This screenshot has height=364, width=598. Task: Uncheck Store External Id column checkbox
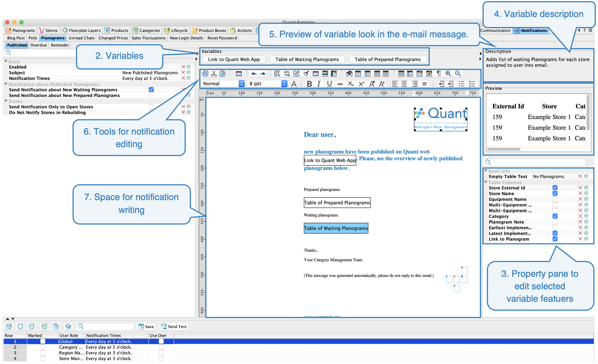click(x=555, y=188)
